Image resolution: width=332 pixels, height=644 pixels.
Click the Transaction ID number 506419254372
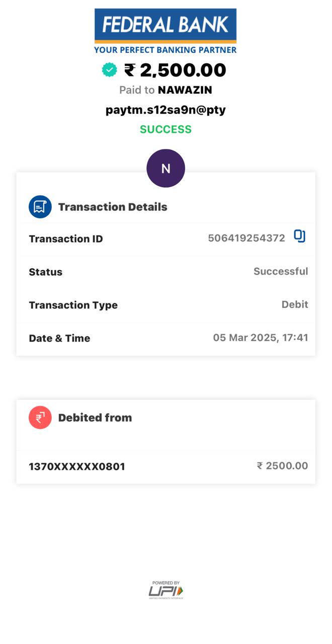(x=246, y=238)
